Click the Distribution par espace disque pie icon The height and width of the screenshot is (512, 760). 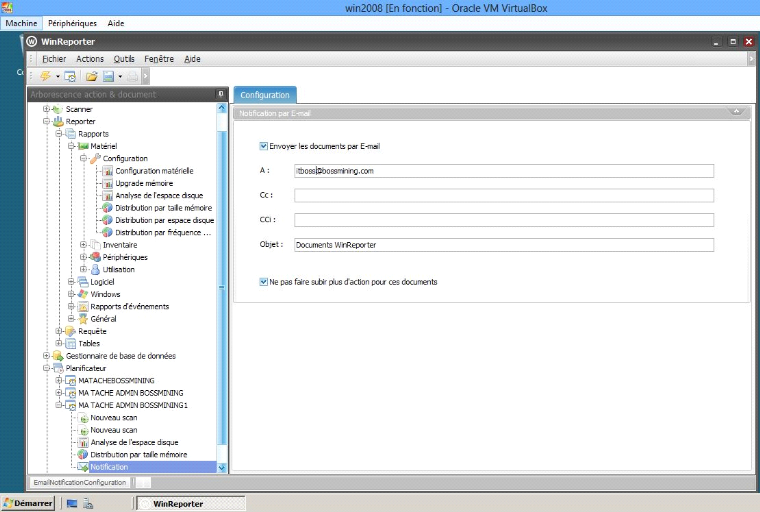107,220
